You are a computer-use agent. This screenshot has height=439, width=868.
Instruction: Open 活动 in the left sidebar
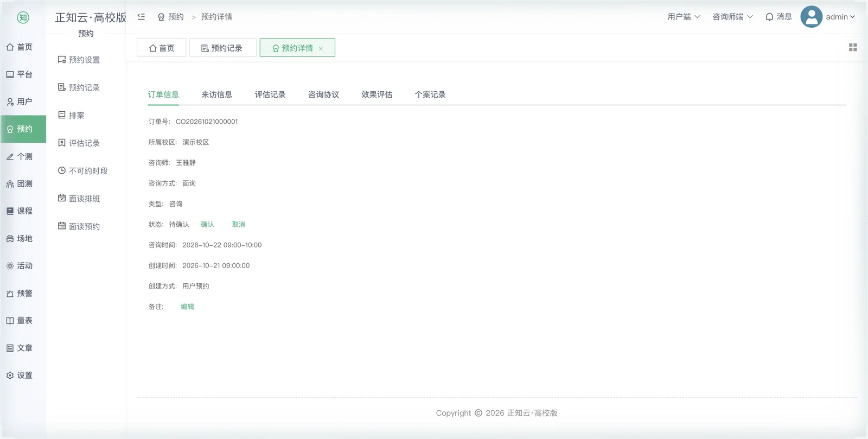click(20, 266)
